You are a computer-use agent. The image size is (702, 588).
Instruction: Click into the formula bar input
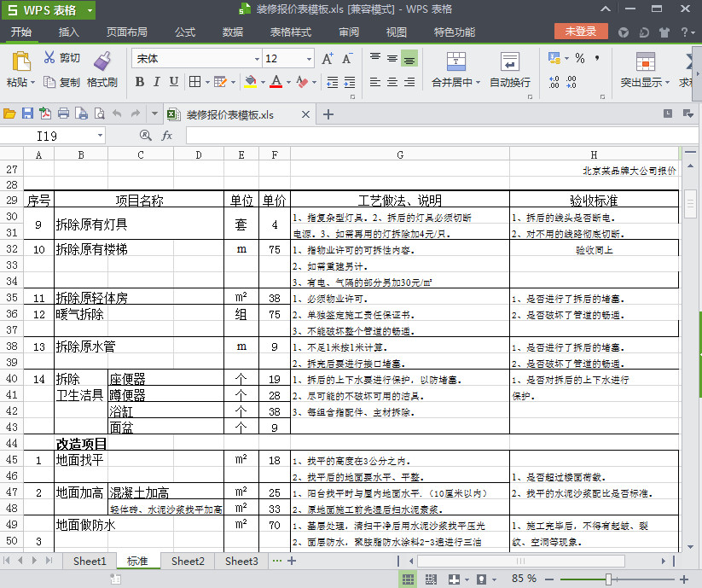(442, 135)
